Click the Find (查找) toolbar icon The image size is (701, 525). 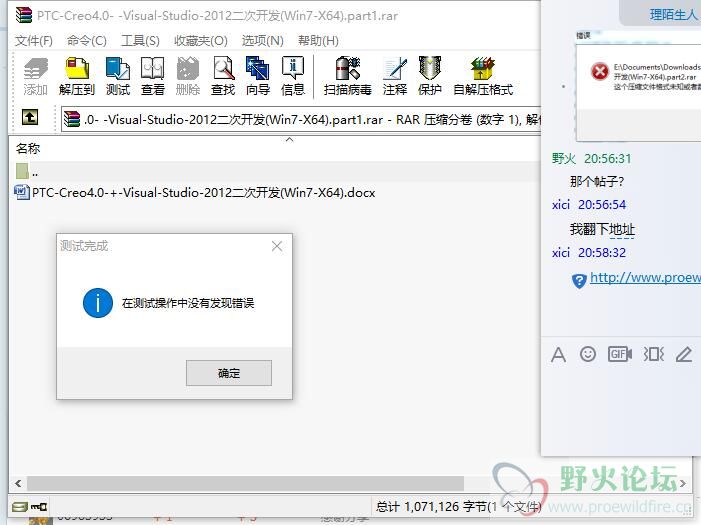223,76
